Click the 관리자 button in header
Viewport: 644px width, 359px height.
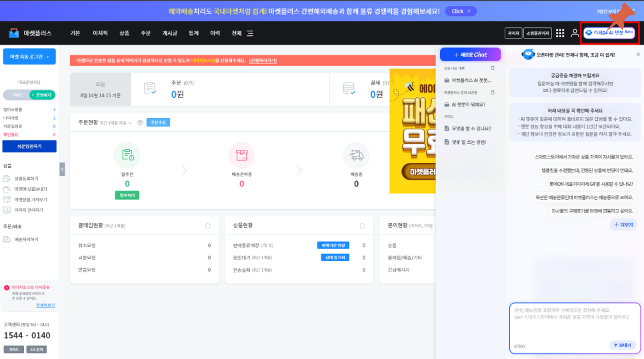click(513, 33)
